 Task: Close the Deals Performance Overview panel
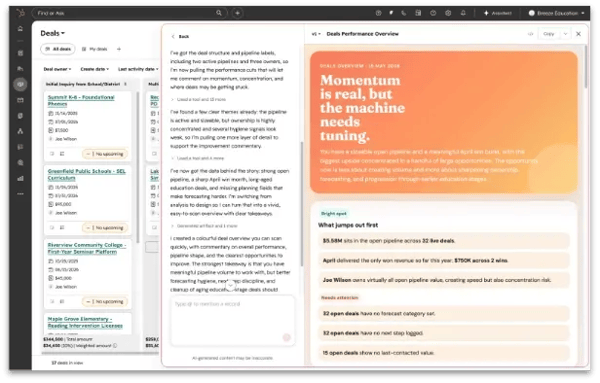click(579, 34)
